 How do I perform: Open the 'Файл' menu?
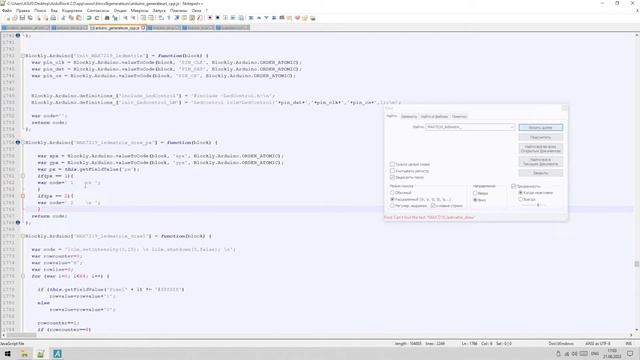7,10
